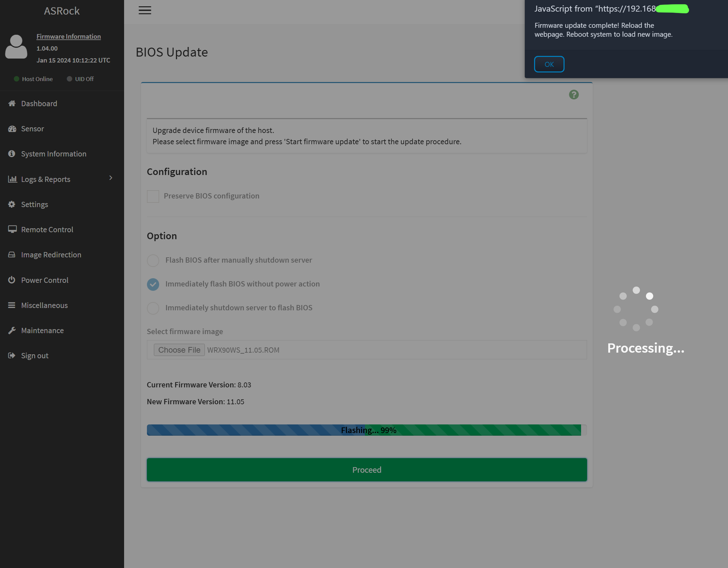The width and height of the screenshot is (728, 568).
Task: Click the Power Control power icon
Action: 12,280
